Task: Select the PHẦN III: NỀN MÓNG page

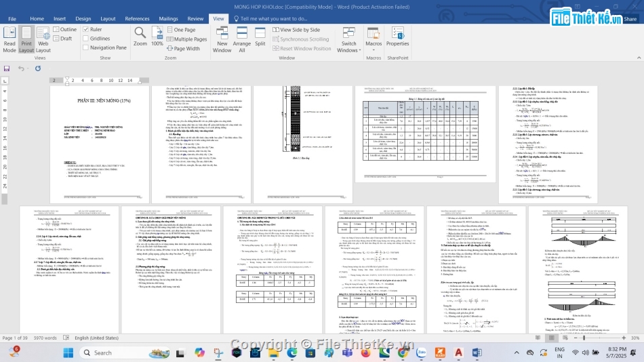Action: tap(100, 144)
